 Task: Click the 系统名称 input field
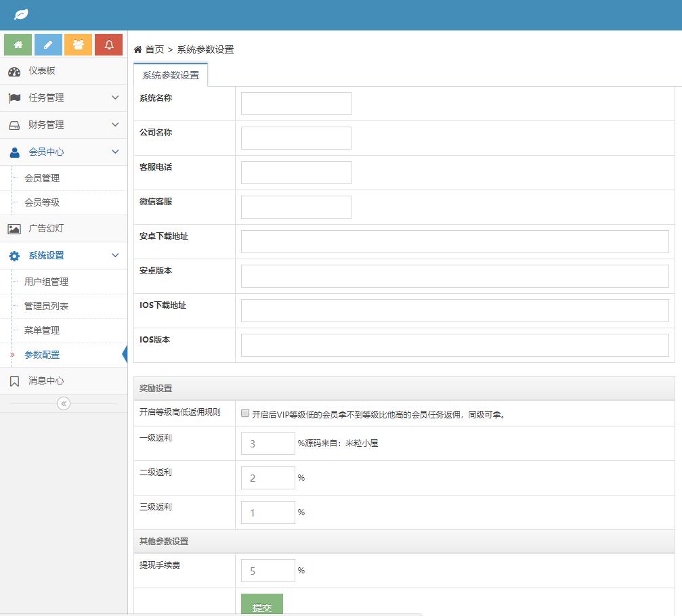(296, 104)
